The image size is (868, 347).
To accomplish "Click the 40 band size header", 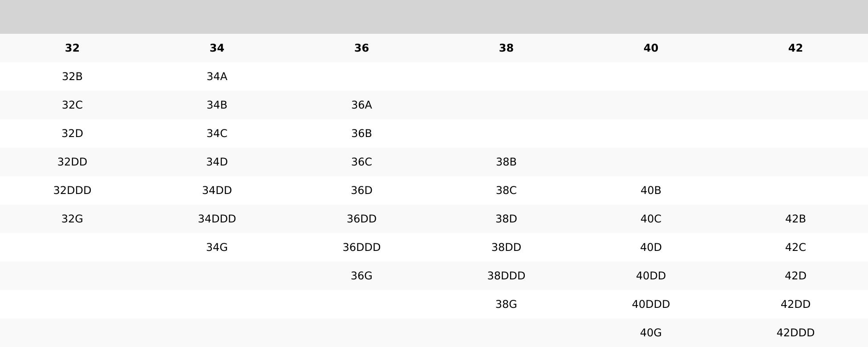I will (651, 48).
